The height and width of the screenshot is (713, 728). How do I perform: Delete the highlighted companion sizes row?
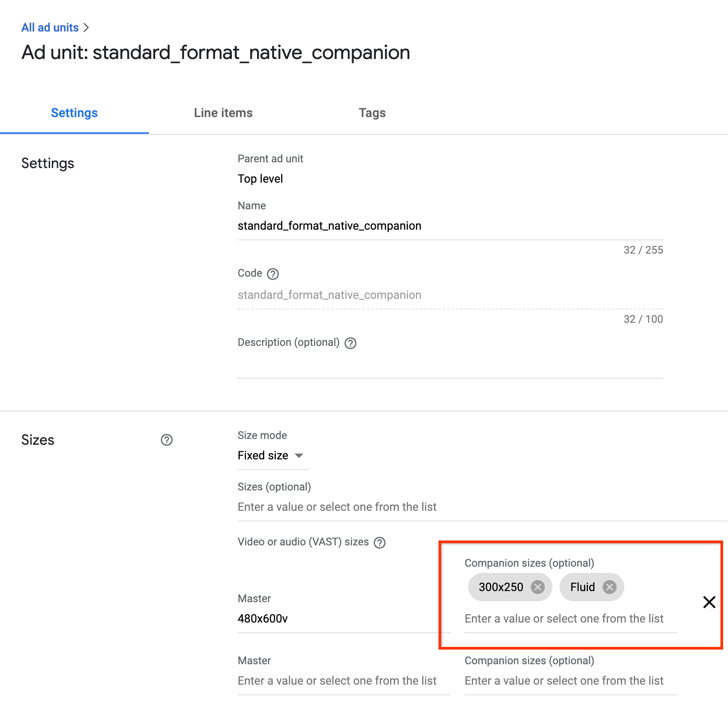709,602
